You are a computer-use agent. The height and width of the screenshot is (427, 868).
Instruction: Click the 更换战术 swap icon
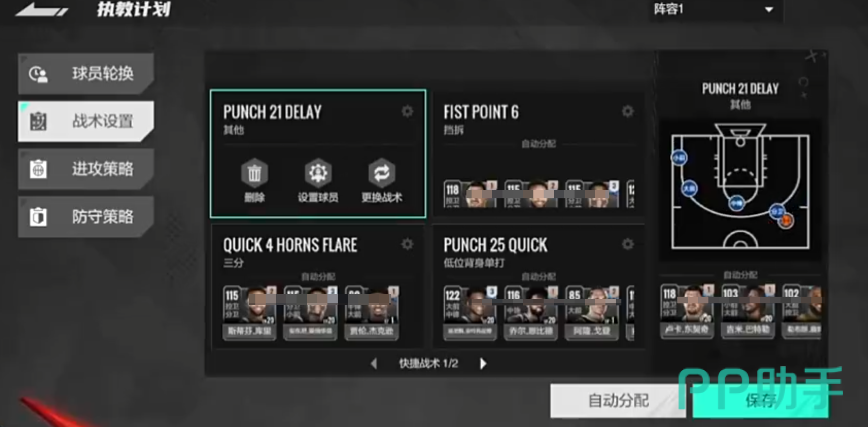click(x=381, y=173)
